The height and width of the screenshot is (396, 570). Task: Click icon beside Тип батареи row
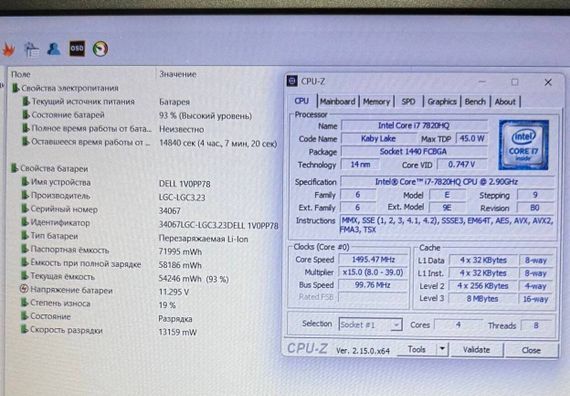(x=25, y=236)
